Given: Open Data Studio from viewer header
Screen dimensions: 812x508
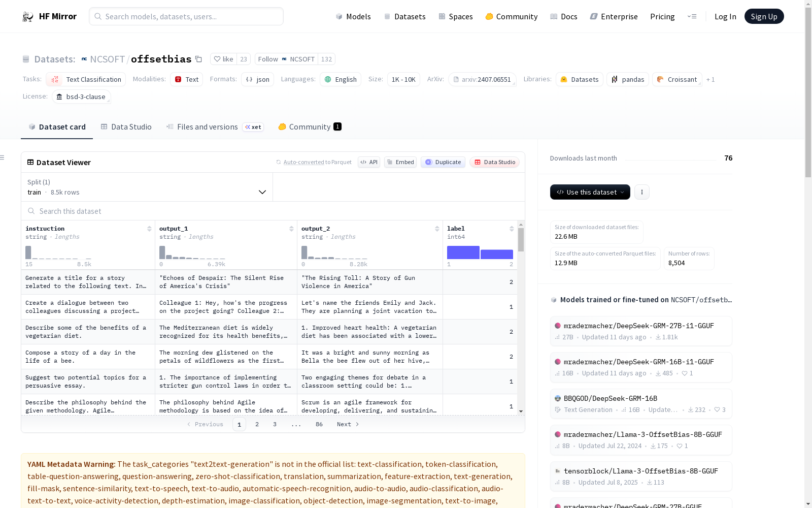Looking at the screenshot, I should coord(494,162).
